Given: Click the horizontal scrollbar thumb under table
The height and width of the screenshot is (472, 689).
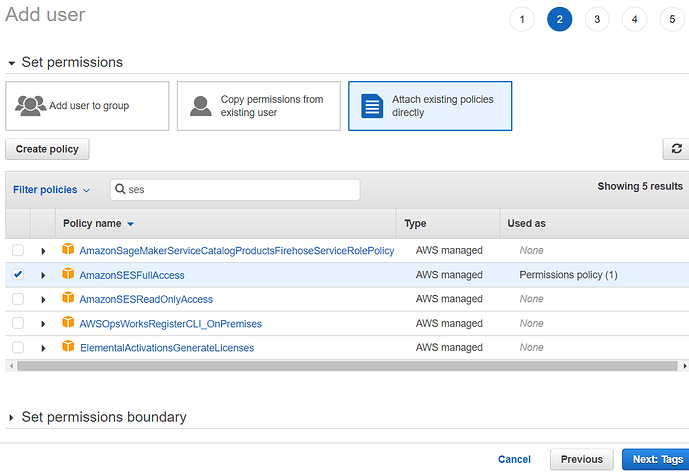Looking at the screenshot, I should [x=347, y=366].
